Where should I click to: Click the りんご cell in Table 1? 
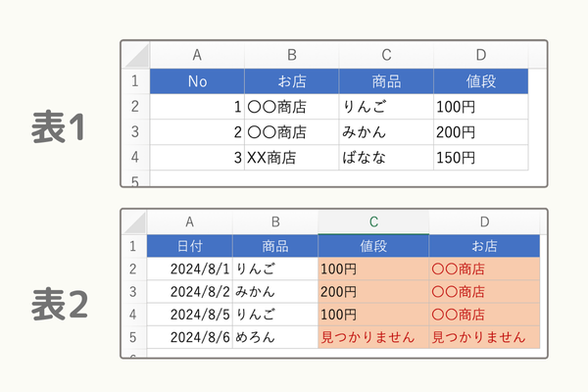(x=386, y=107)
